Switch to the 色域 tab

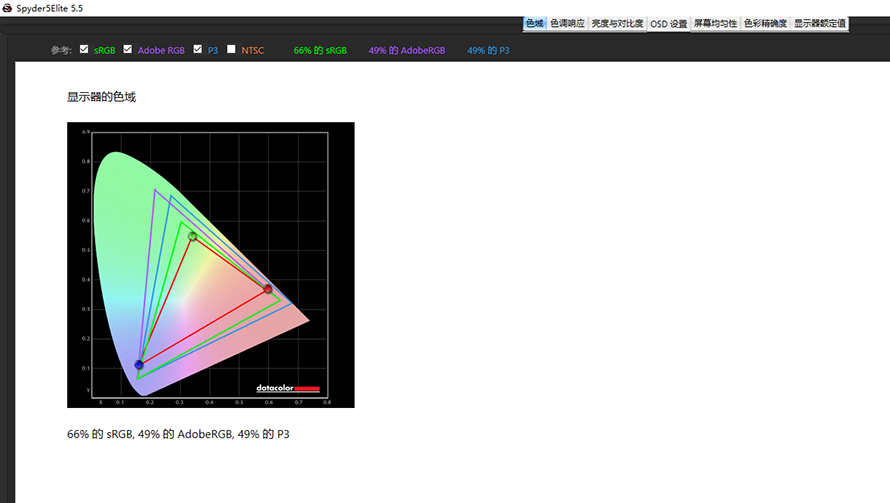[x=535, y=23]
